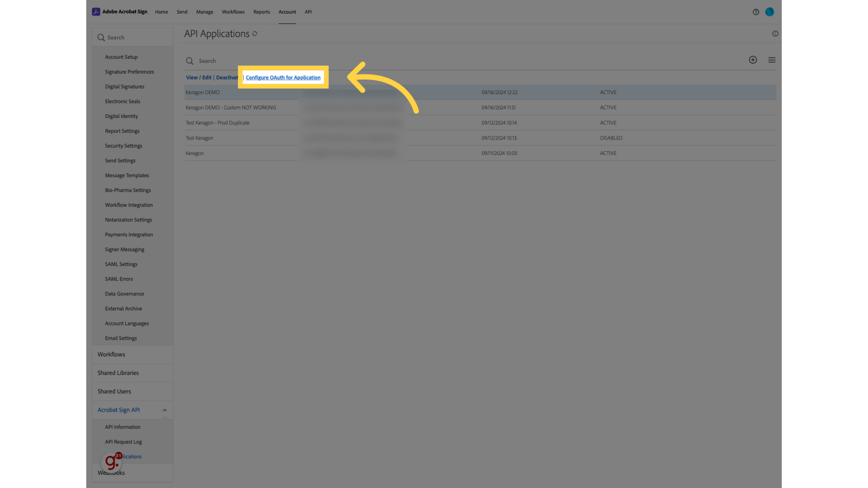The width and height of the screenshot is (868, 488).
Task: Expand the Webhooks sidebar section
Action: click(x=133, y=473)
